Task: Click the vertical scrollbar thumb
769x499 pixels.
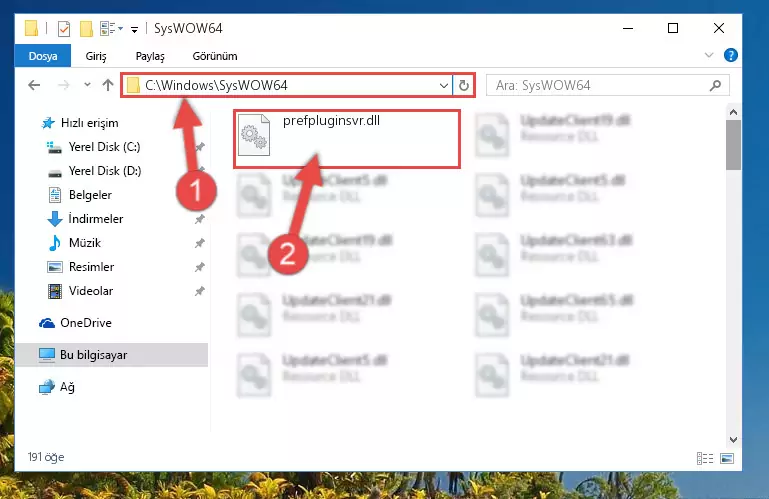Action: click(733, 145)
